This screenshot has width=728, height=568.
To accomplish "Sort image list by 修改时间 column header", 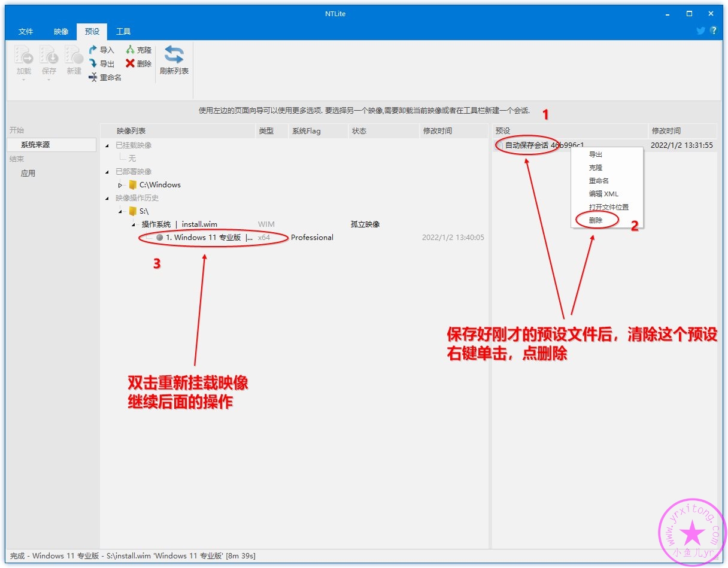I will (x=454, y=131).
